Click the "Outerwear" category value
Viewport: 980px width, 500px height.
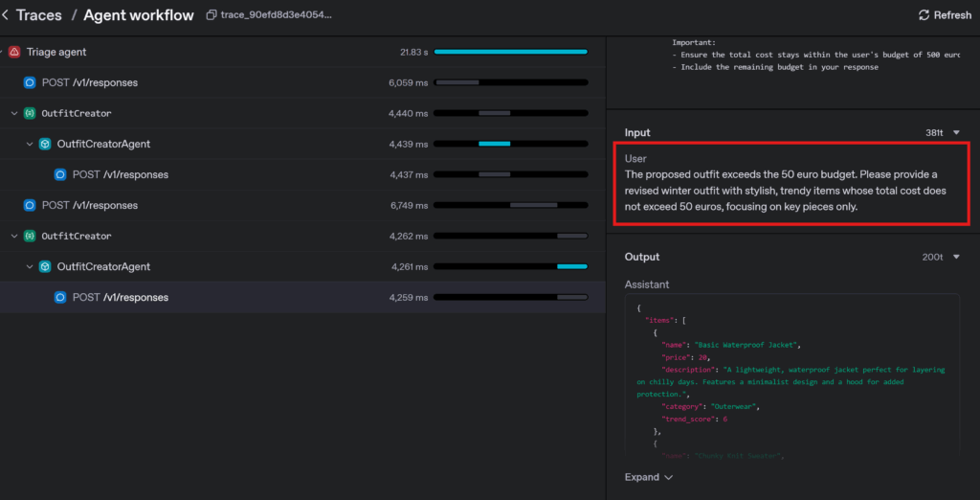(734, 407)
